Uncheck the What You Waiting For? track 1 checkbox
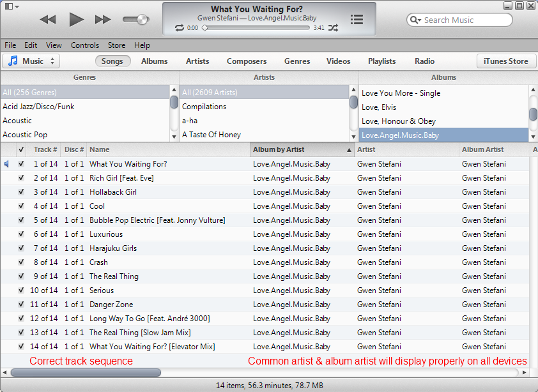 tap(21, 164)
